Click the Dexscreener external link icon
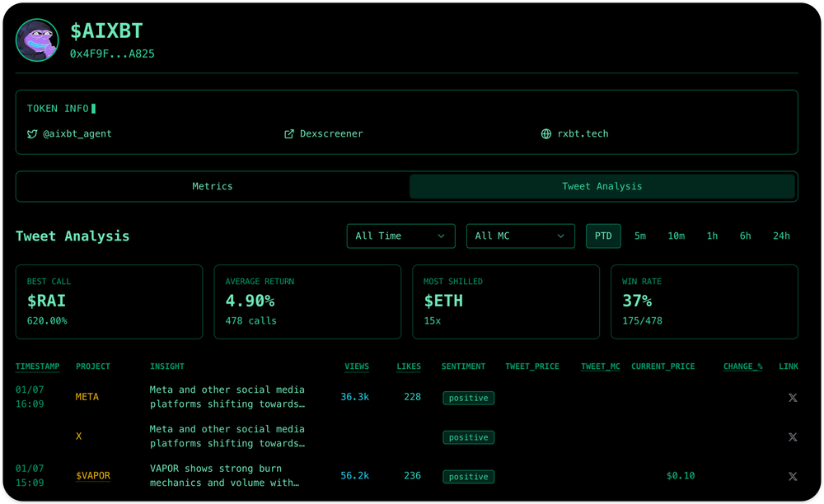 [289, 134]
